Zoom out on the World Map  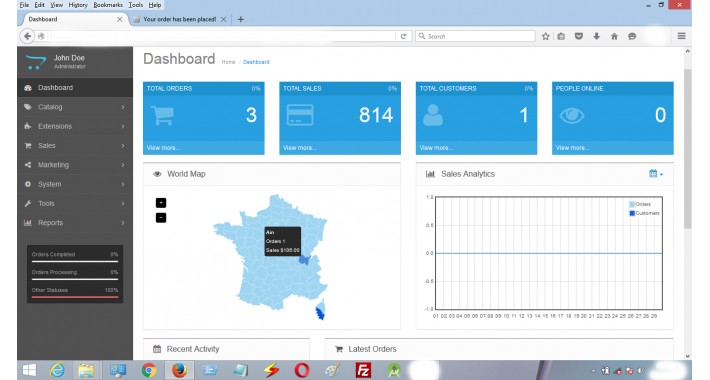tap(161, 217)
